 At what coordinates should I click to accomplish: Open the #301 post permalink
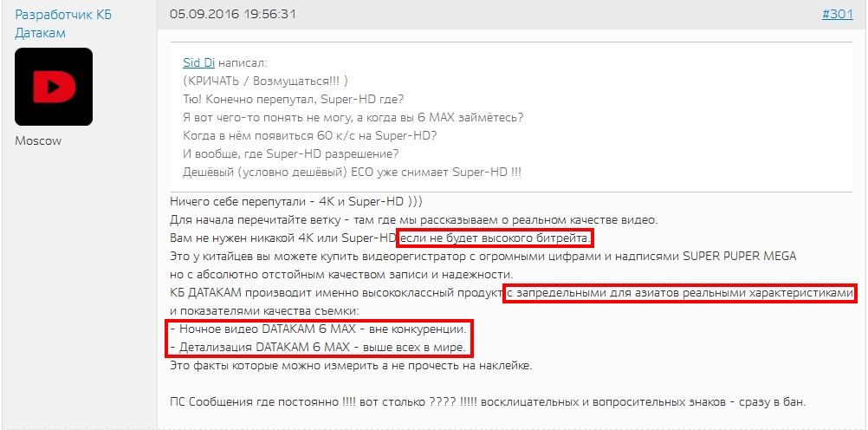tap(838, 15)
